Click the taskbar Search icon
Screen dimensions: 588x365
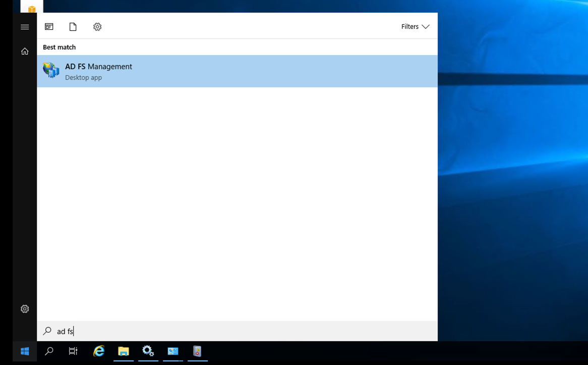(49, 351)
